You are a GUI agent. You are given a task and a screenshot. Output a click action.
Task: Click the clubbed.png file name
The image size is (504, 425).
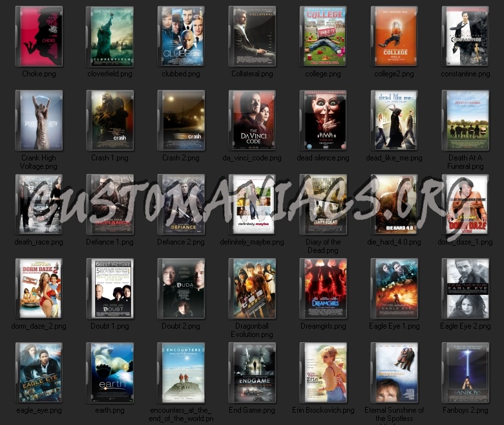181,74
